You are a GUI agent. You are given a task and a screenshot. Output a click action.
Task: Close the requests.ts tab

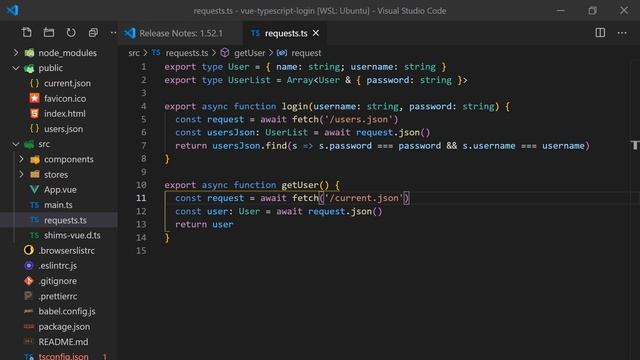316,33
